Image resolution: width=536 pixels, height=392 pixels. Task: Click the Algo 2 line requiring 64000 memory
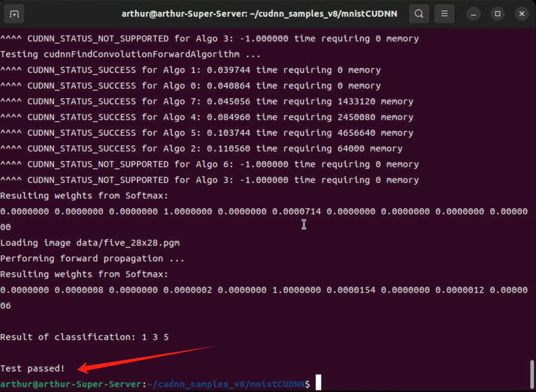coord(201,149)
